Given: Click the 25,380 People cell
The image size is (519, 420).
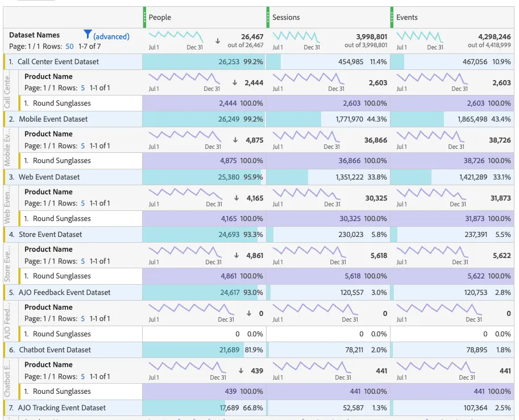Looking at the screenshot, I should click(204, 177).
